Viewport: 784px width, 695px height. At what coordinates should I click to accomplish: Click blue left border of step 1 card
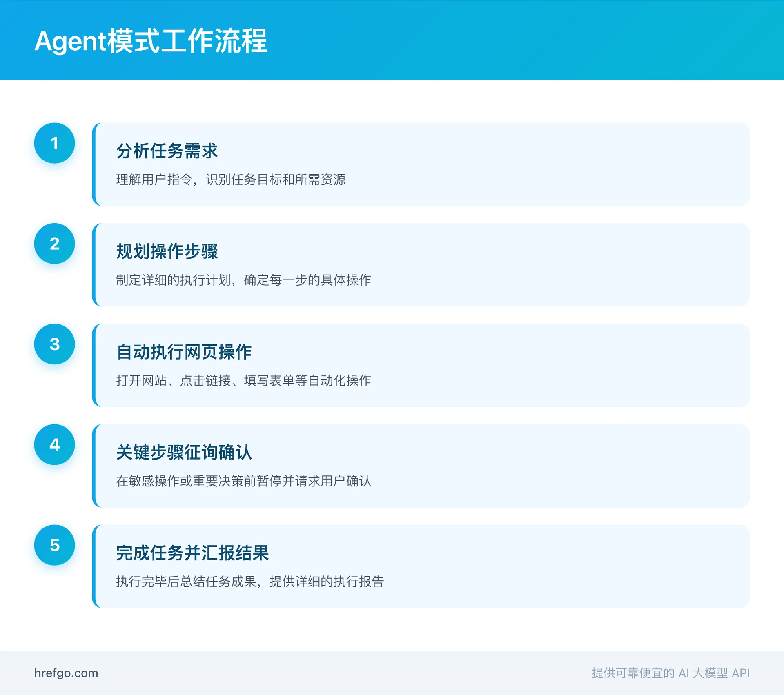tap(94, 164)
